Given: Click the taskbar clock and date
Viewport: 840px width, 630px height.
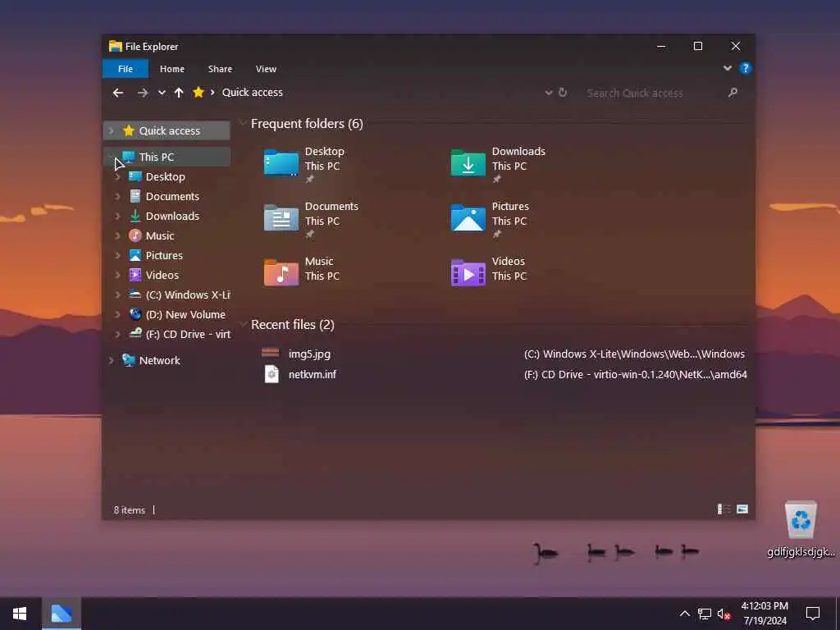Looking at the screenshot, I should (x=765, y=614).
